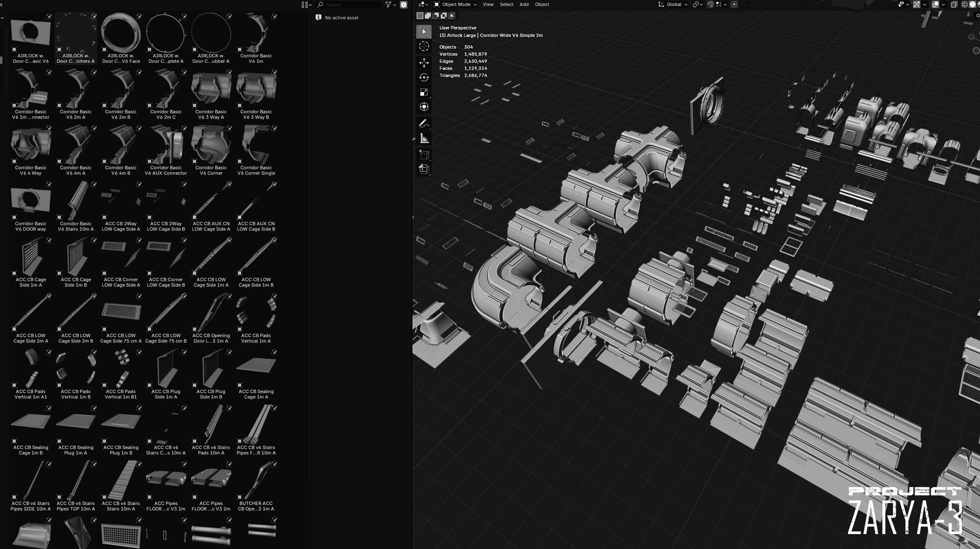Open the gizmo options dropdown arrow

925,5
